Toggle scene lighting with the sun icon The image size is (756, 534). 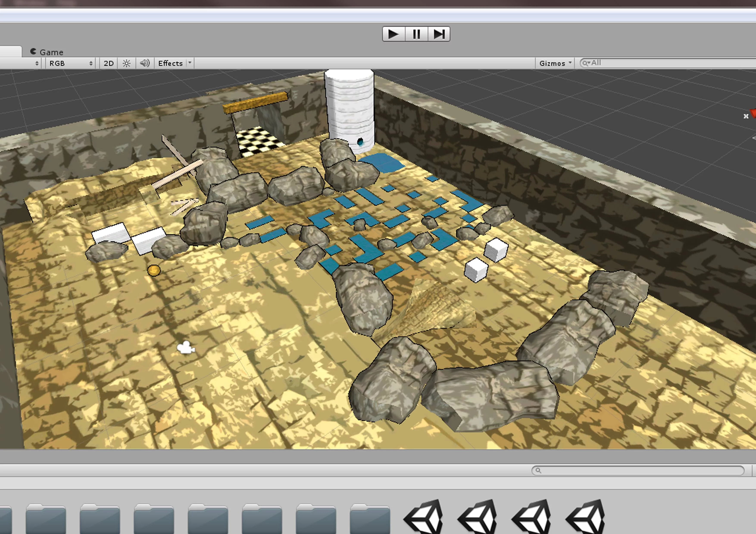coord(127,63)
